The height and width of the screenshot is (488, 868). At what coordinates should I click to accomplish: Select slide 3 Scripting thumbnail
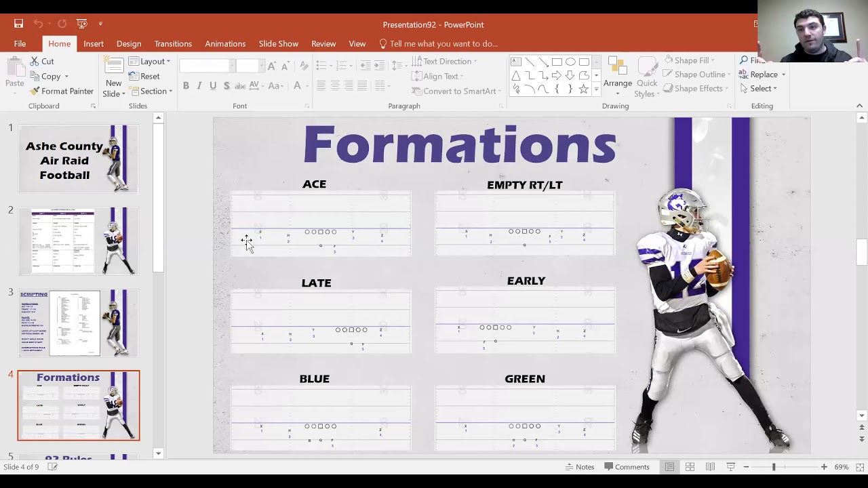click(79, 323)
